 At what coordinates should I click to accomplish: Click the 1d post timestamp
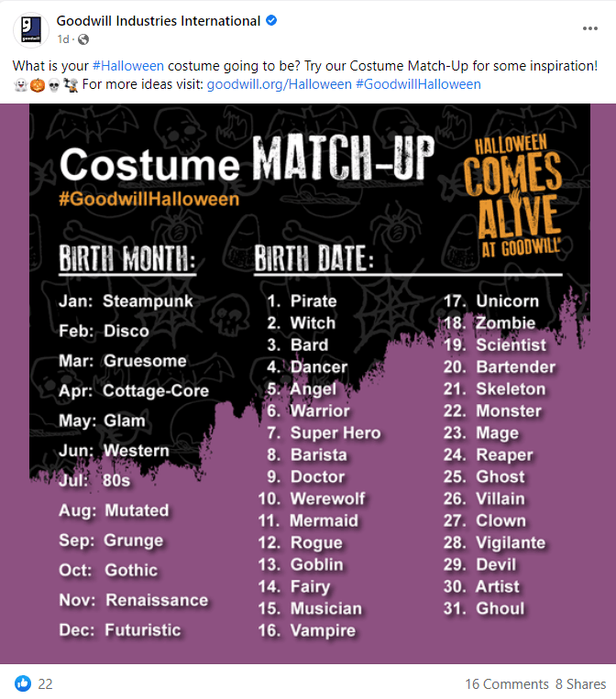pos(63,39)
